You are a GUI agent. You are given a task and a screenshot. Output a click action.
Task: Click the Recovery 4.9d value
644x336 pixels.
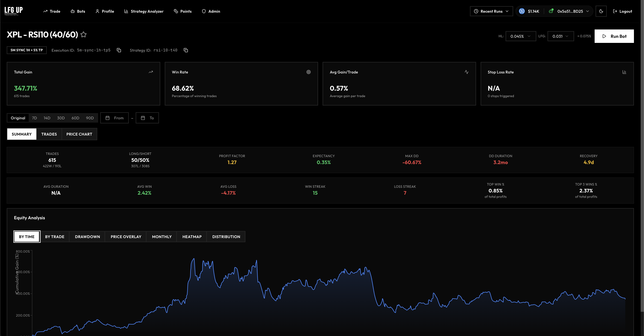pyautogui.click(x=588, y=162)
